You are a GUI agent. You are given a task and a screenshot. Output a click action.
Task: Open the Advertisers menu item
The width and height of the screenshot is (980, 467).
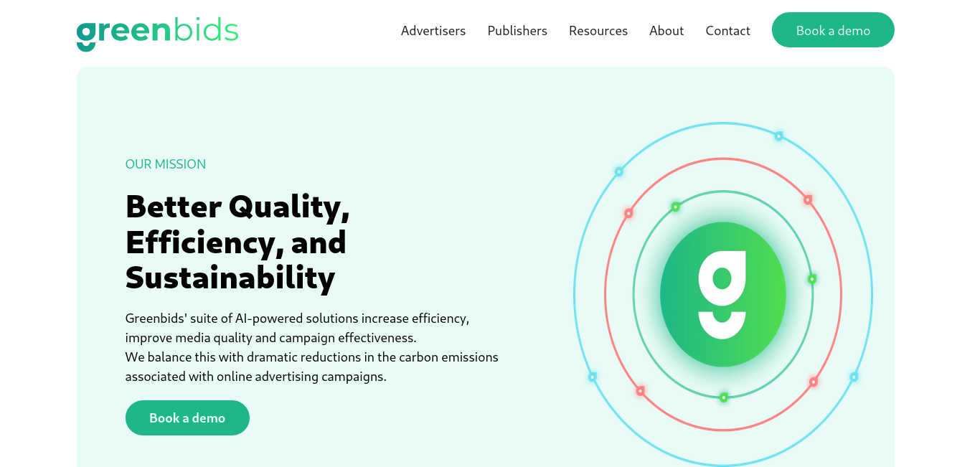coord(433,31)
